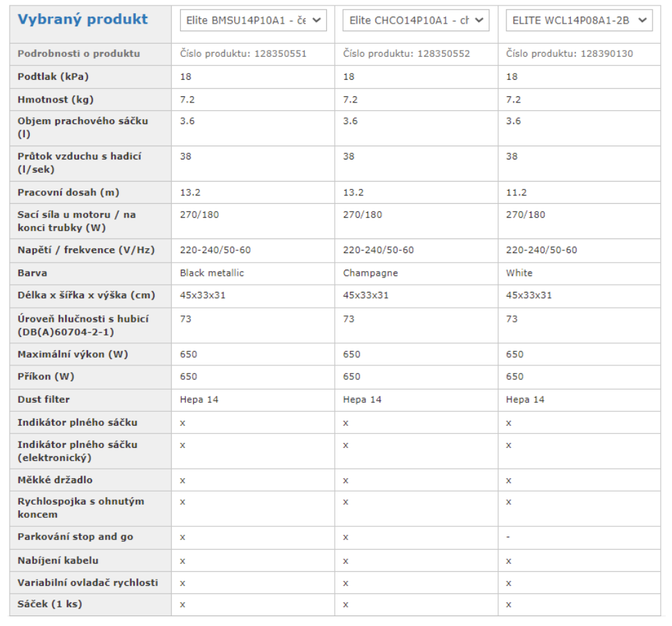This screenshot has width=672, height=626.
Task: Open the Elite BMSU14P10A1 product dropdown
Action: point(253,20)
